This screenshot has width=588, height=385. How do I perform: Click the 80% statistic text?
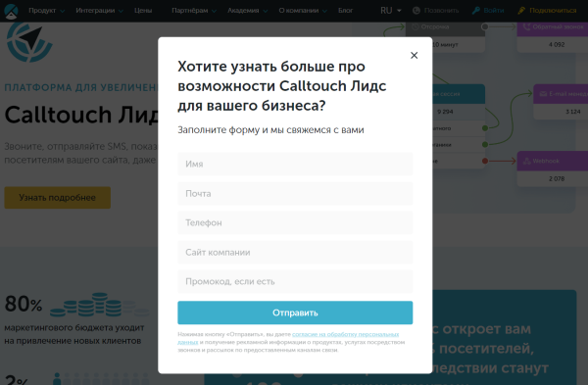pyautogui.click(x=24, y=304)
